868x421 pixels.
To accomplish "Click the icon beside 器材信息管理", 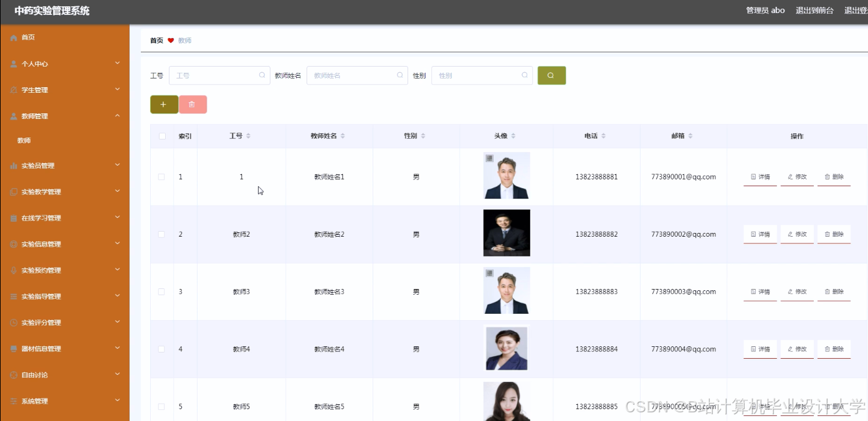I will click(x=14, y=349).
